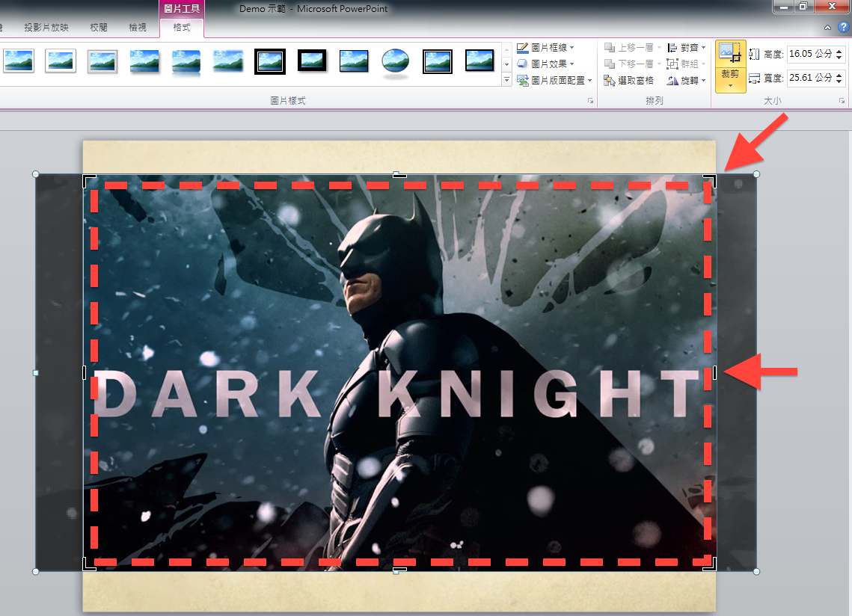
Task: Open the 選取窗格 selection pane
Action: (628, 81)
